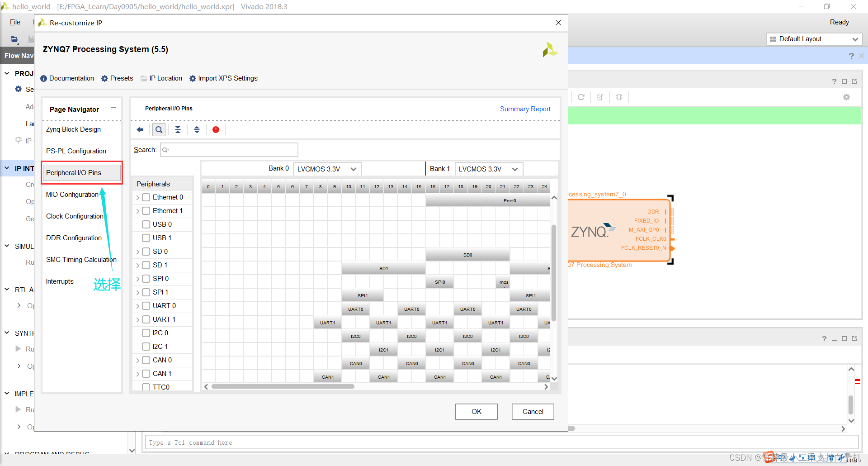Click horizontal scrollbar of pin grid

(x=283, y=386)
